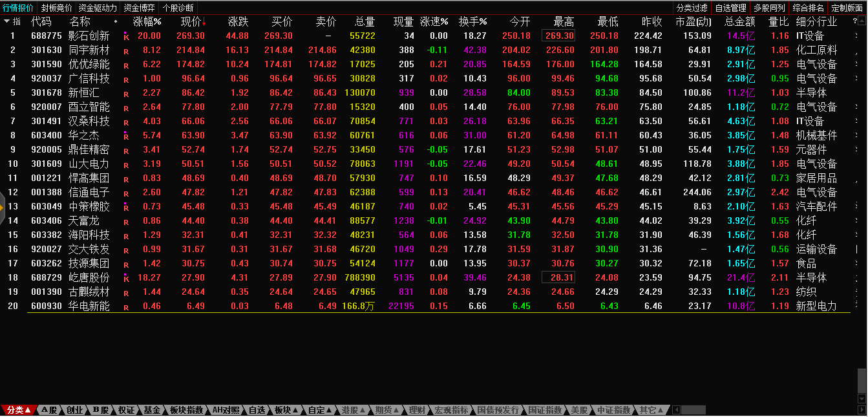
Task: Click the R marker beside 优优绿能
Action: (126, 65)
